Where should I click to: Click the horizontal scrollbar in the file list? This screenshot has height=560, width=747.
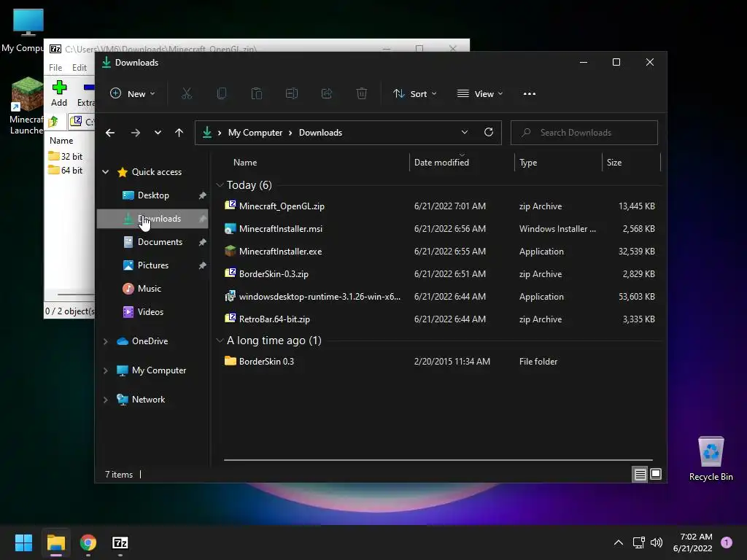pyautogui.click(x=438, y=460)
